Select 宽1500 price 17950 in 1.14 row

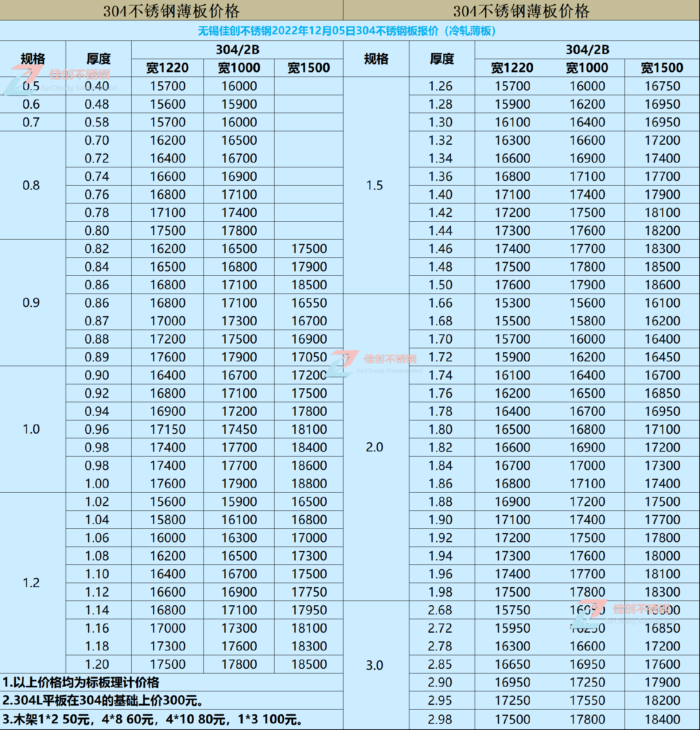(x=310, y=610)
